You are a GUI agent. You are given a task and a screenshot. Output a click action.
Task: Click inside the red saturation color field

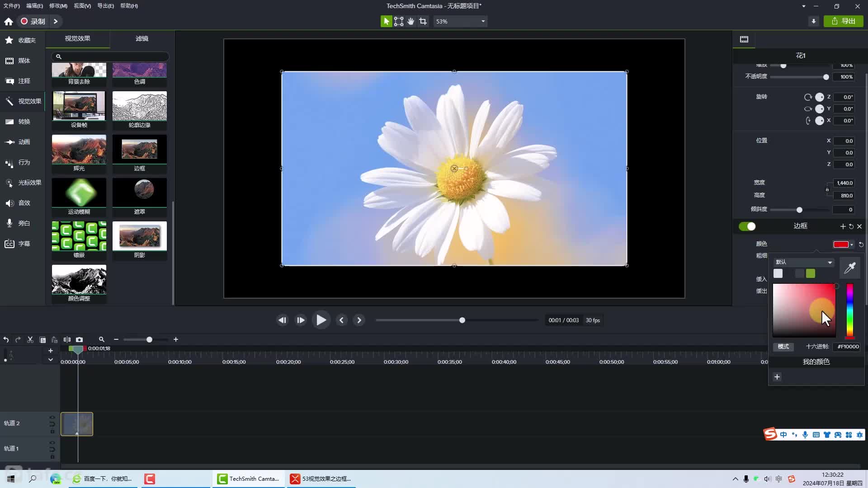pos(804,310)
